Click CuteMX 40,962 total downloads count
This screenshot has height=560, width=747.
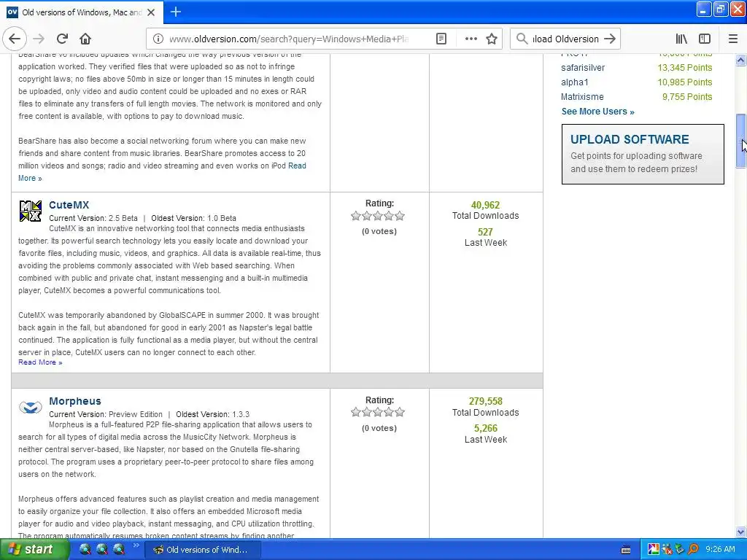click(x=485, y=205)
